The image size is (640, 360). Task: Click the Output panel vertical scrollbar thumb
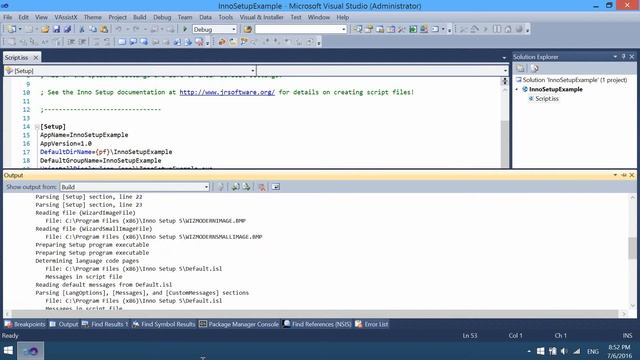click(632, 248)
